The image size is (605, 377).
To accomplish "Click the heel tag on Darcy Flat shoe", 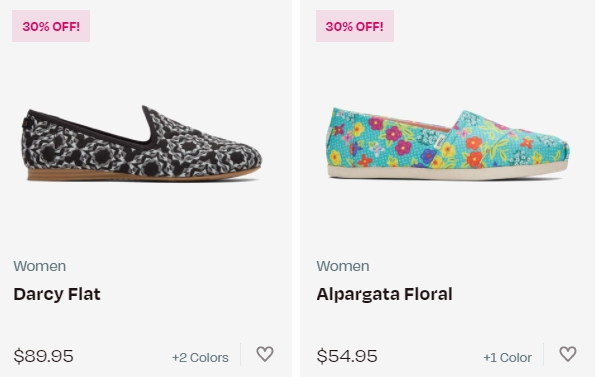I will [x=25, y=123].
